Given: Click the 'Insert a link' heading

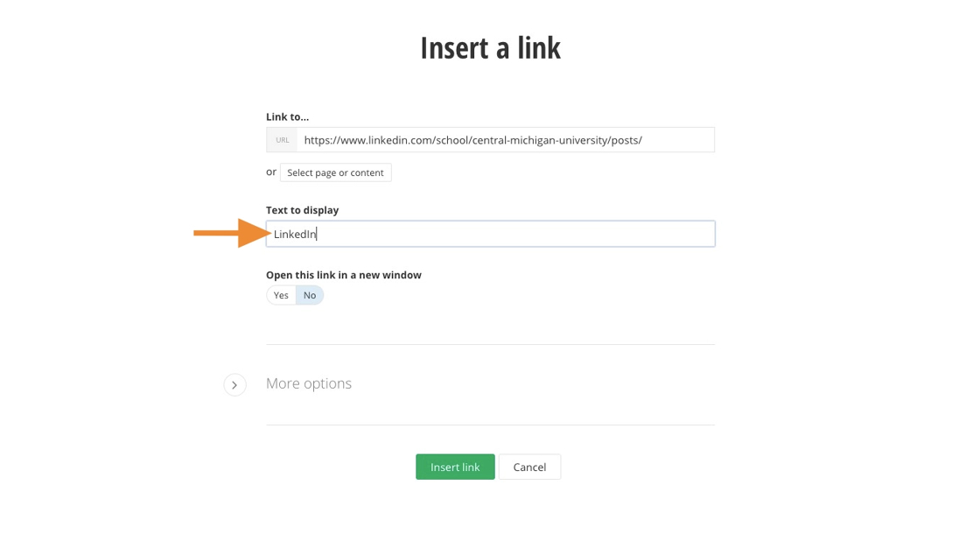Looking at the screenshot, I should (x=490, y=48).
